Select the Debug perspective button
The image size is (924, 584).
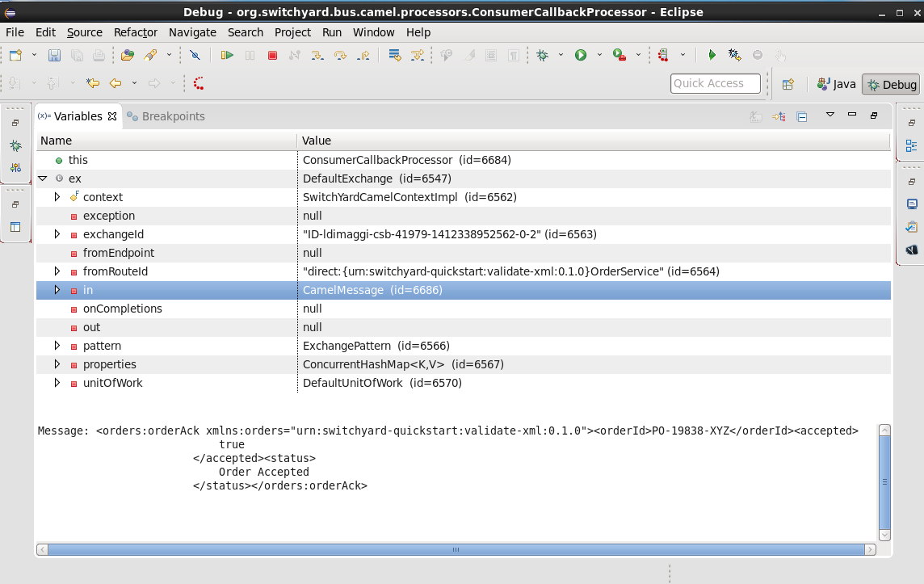(x=892, y=84)
